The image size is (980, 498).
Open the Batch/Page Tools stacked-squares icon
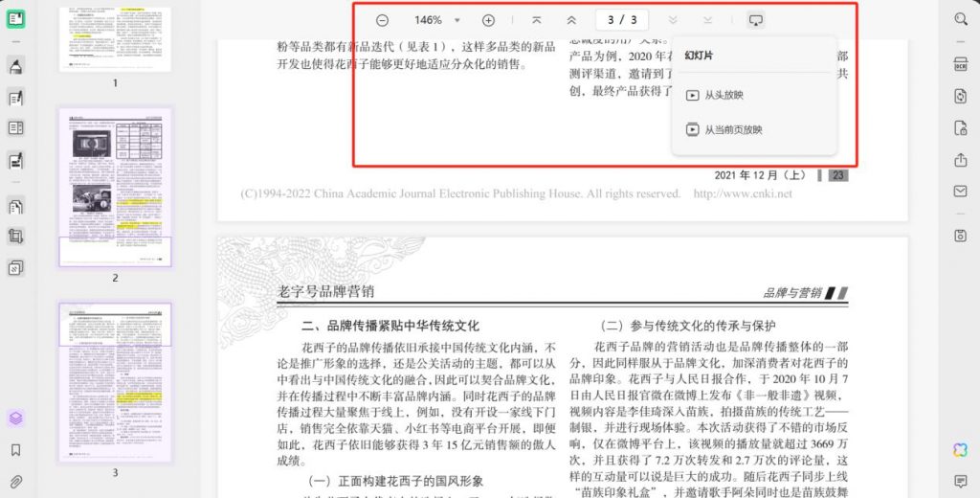point(15,268)
